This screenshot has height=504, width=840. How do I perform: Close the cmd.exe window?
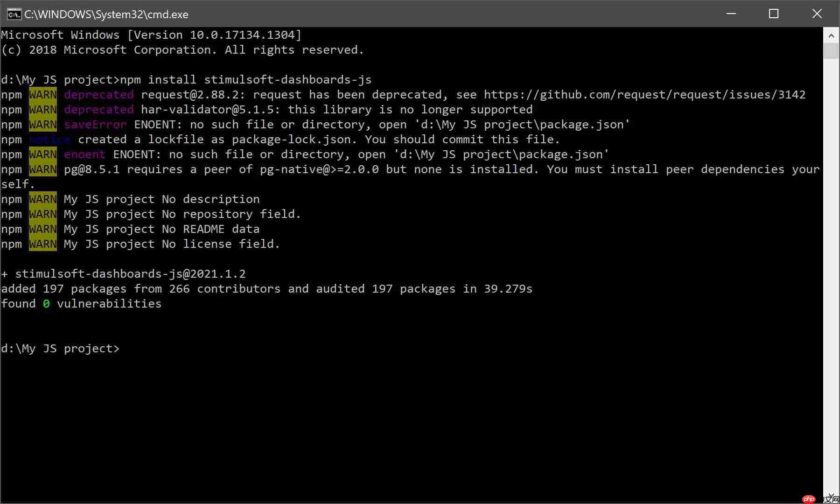817,14
